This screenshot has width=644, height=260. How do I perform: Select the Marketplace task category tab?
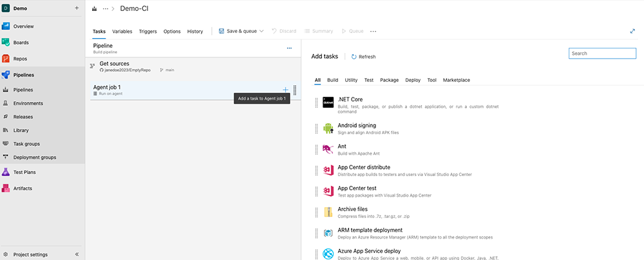tap(456, 80)
